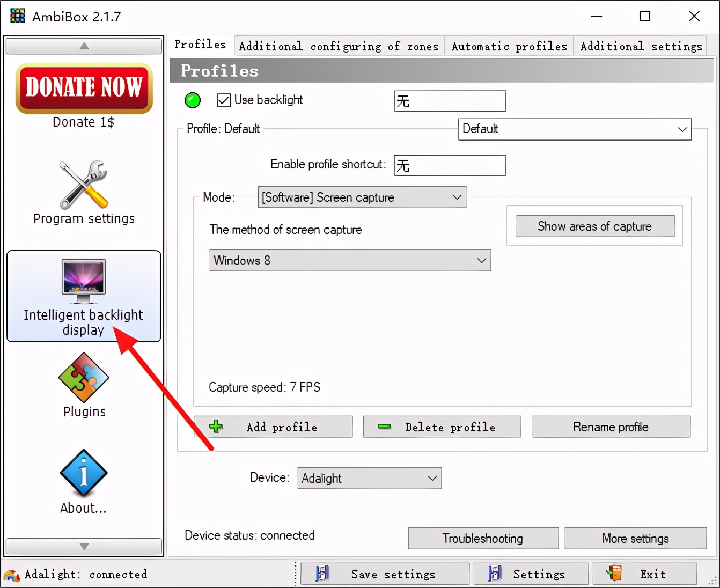Click the Rename profile button
This screenshot has width=720, height=588.
point(612,427)
